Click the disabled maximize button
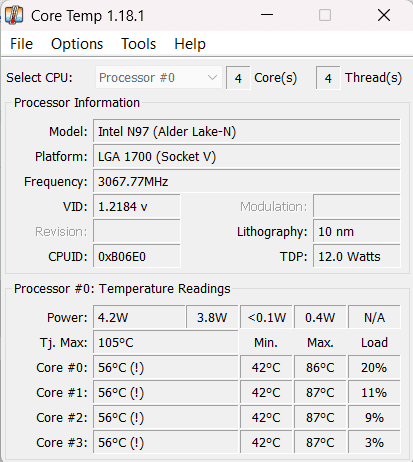 [x=325, y=15]
